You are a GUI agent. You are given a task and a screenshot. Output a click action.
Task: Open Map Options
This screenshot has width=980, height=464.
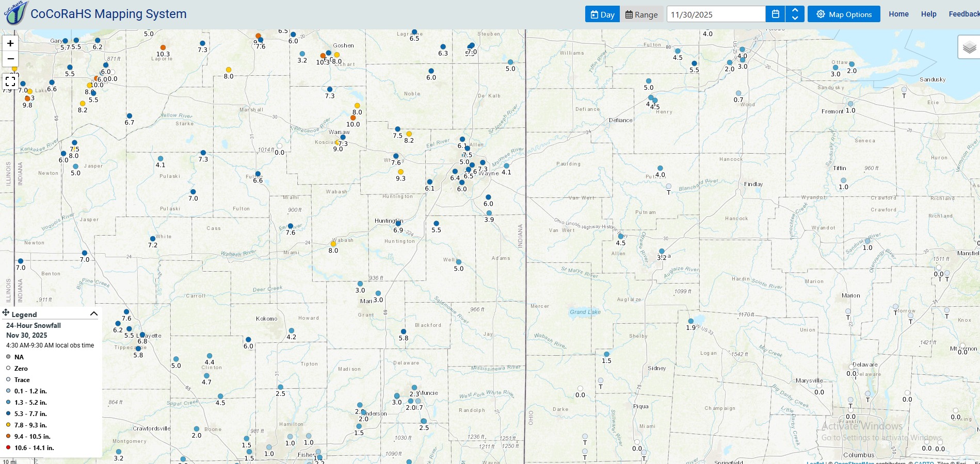(x=844, y=14)
